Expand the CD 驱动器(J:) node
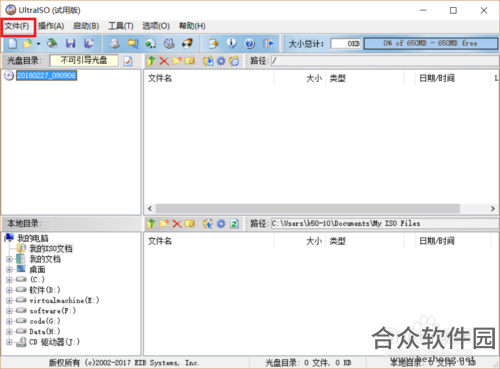Image resolution: width=500 pixels, height=369 pixels. 9,342
